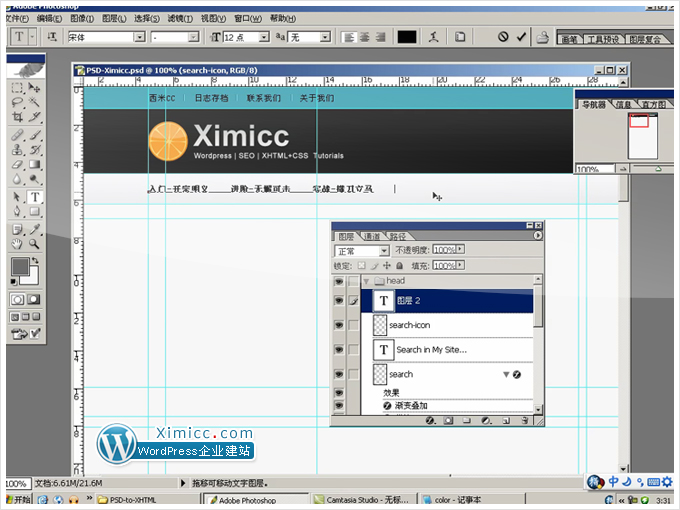Screen dimensions: 680x510
Task: Select the Eyedropper tool
Action: click(34, 229)
